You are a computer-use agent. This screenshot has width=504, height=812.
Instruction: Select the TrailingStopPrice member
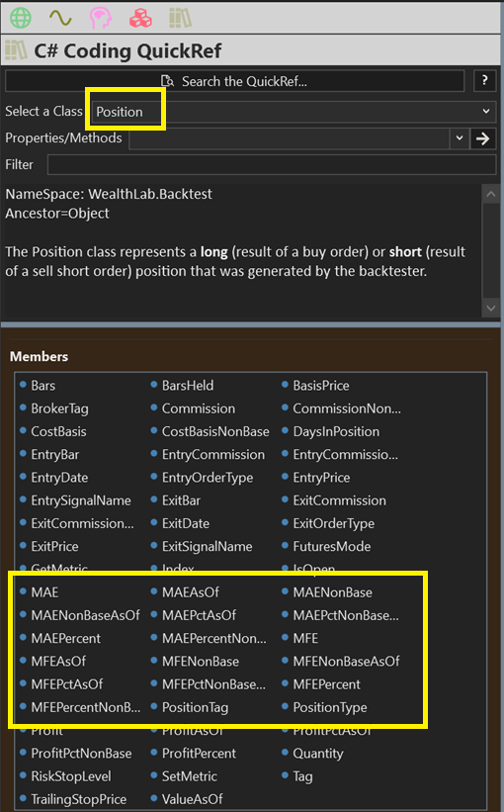pyautogui.click(x=73, y=799)
